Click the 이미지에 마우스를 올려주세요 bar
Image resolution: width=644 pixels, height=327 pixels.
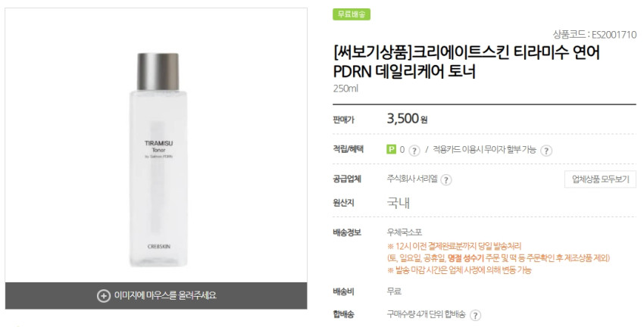coord(156,295)
